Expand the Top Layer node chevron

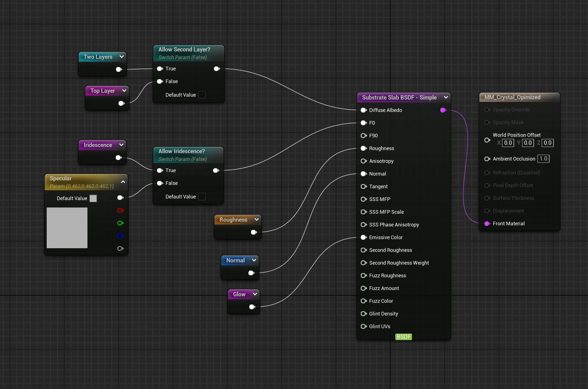pyautogui.click(x=124, y=90)
